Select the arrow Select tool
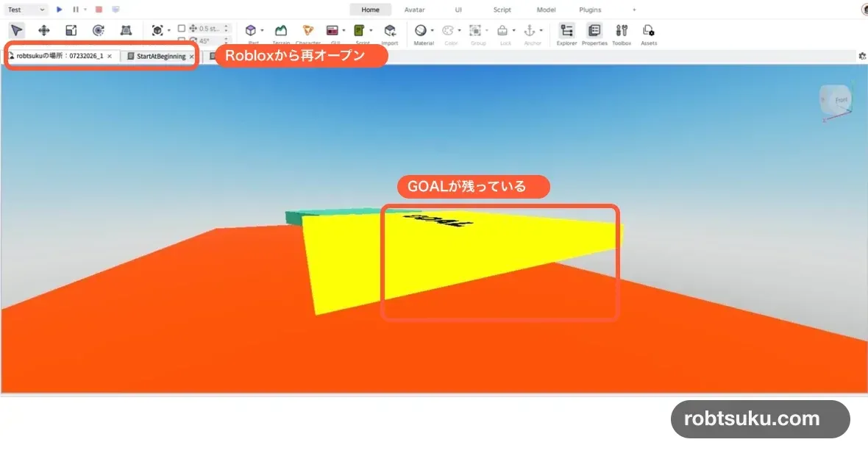The width and height of the screenshot is (868, 456). click(x=17, y=30)
